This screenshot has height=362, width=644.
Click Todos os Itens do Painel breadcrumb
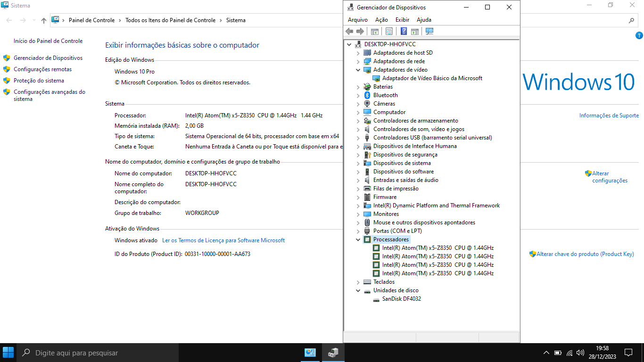point(171,20)
